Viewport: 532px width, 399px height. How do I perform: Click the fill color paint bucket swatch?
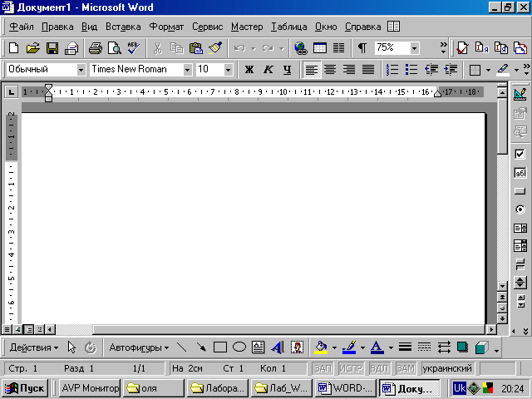[321, 347]
